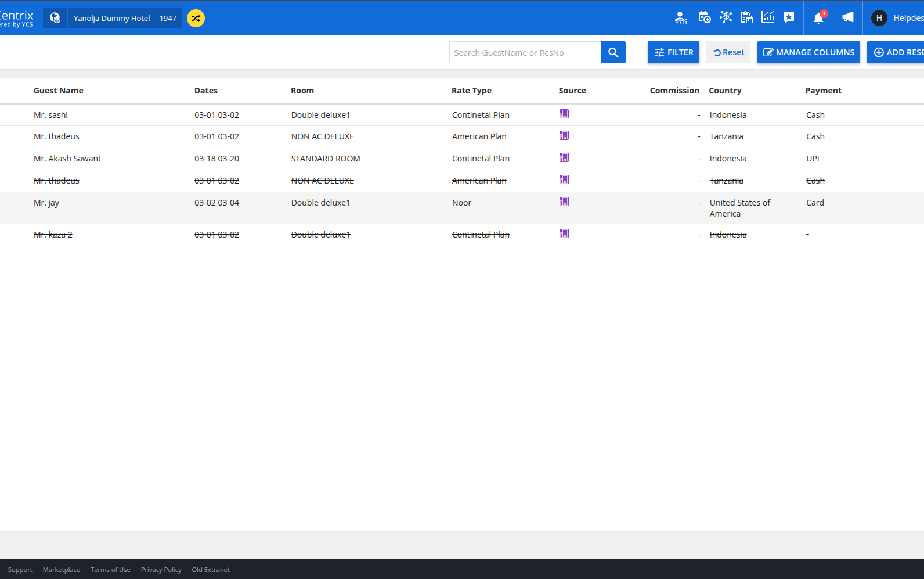Open the MANAGE COLUMNS dialog
The image size is (924, 579).
[x=808, y=52]
